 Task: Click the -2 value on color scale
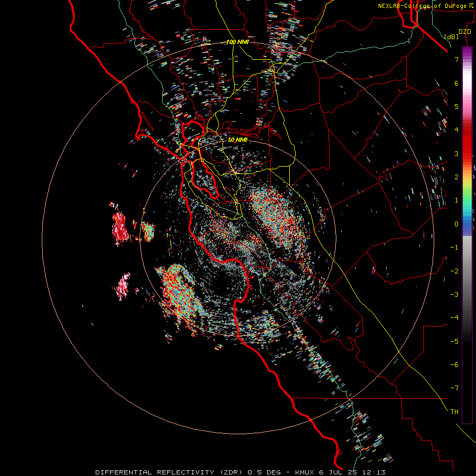(454, 271)
